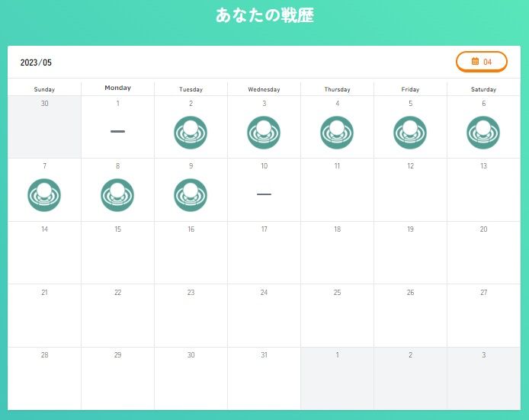This screenshot has height=420, width=529.
Task: Click the Monday column header
Action: (x=117, y=88)
